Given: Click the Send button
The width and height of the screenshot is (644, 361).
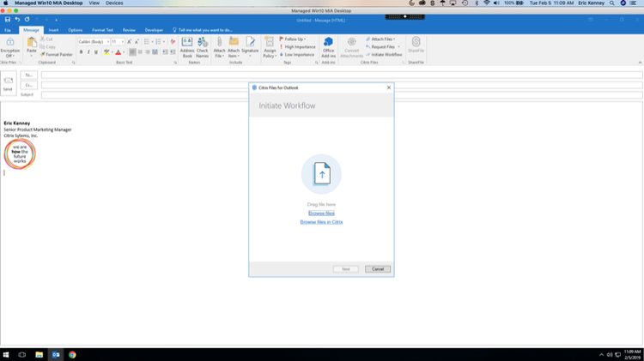Looking at the screenshot, I should click(x=9, y=83).
